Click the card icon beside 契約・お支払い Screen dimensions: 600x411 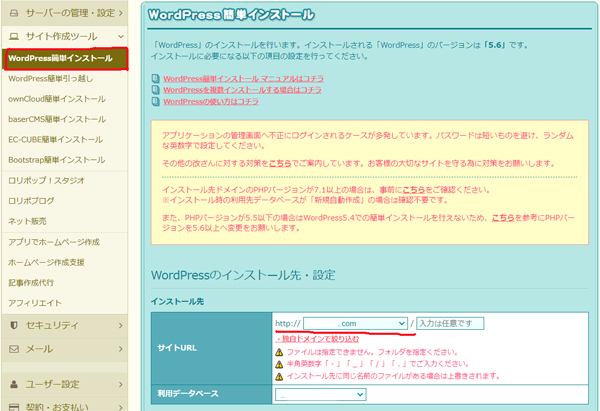tap(14, 407)
